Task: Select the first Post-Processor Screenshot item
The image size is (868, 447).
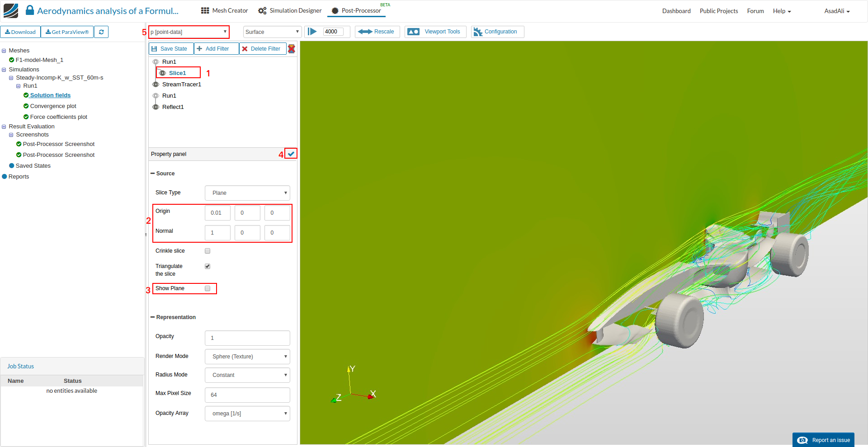Action: click(x=59, y=144)
